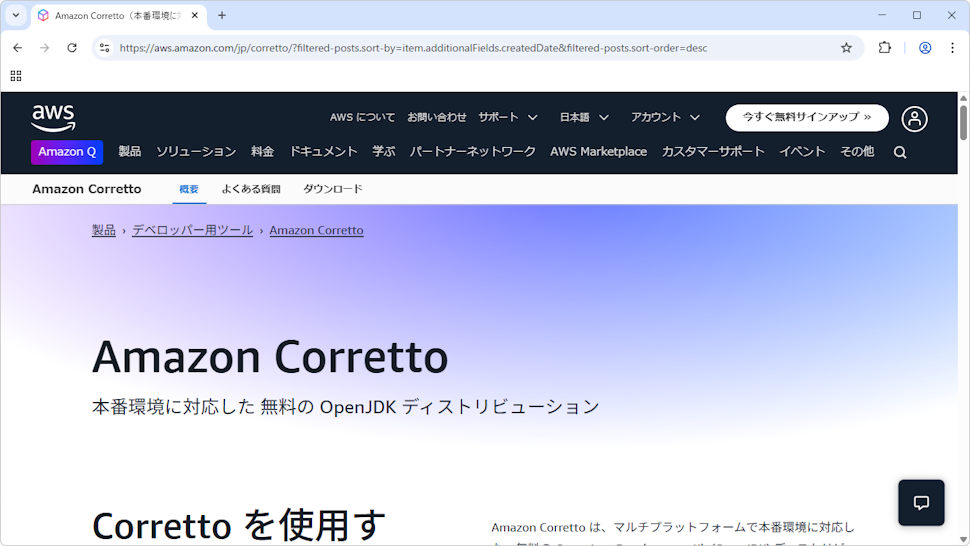
Task: Click the Amazon Corretto sub-navigation title
Action: [87, 189]
